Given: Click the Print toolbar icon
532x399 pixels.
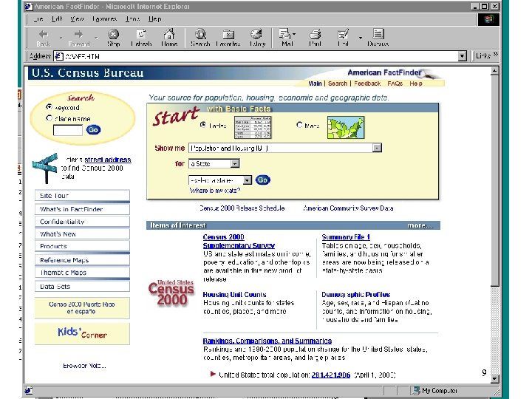Looking at the screenshot, I should (x=316, y=34).
